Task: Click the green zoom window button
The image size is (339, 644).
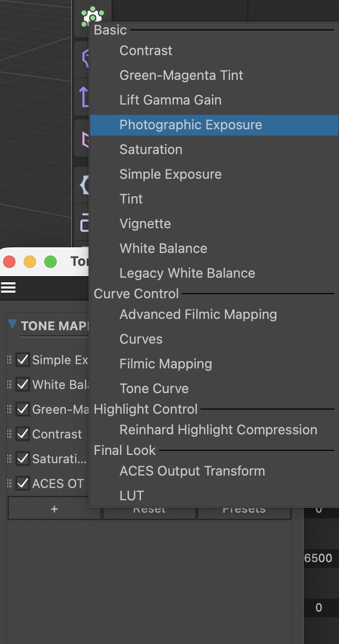Action: click(50, 262)
